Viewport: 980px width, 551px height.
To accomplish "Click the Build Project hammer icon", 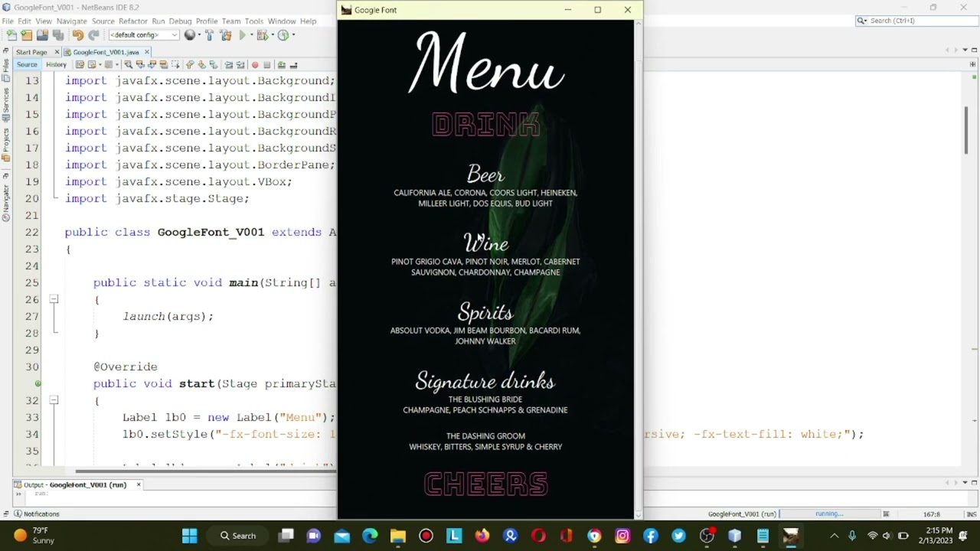I will (x=209, y=35).
